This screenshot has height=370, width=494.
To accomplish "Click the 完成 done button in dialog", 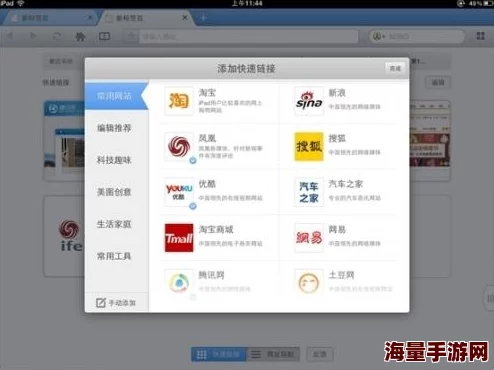I will tap(395, 68).
